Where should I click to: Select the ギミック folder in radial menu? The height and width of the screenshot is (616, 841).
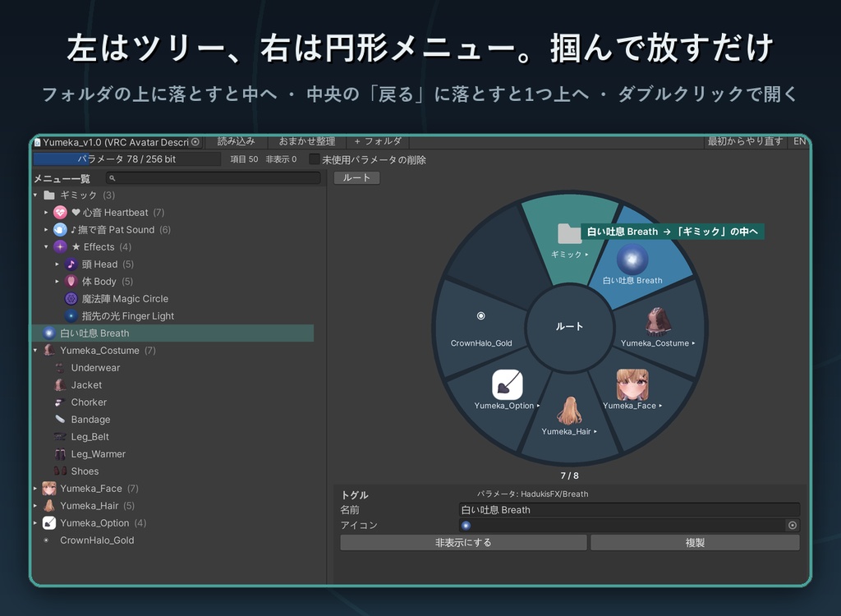click(x=569, y=241)
